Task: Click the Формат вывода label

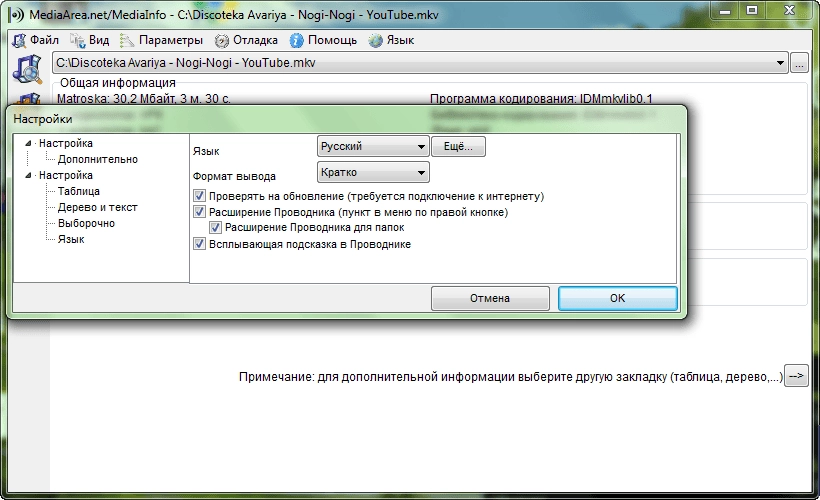Action: pyautogui.click(x=234, y=176)
